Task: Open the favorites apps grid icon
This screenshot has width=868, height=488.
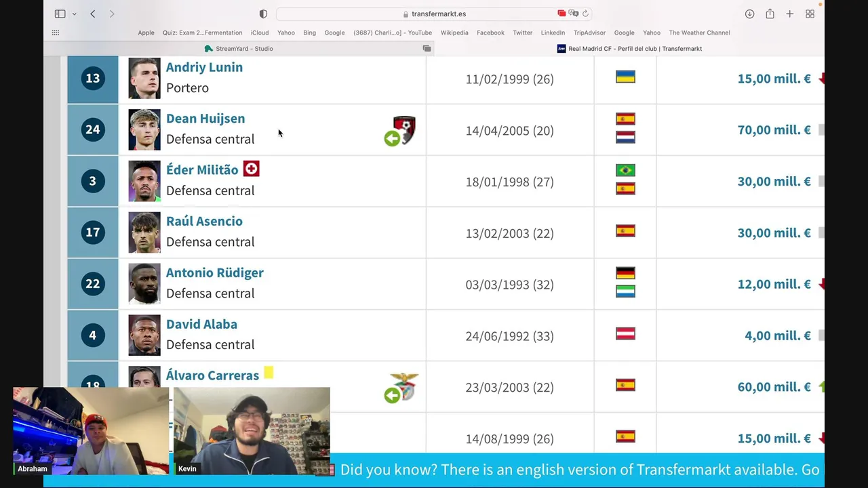Action: [56, 33]
